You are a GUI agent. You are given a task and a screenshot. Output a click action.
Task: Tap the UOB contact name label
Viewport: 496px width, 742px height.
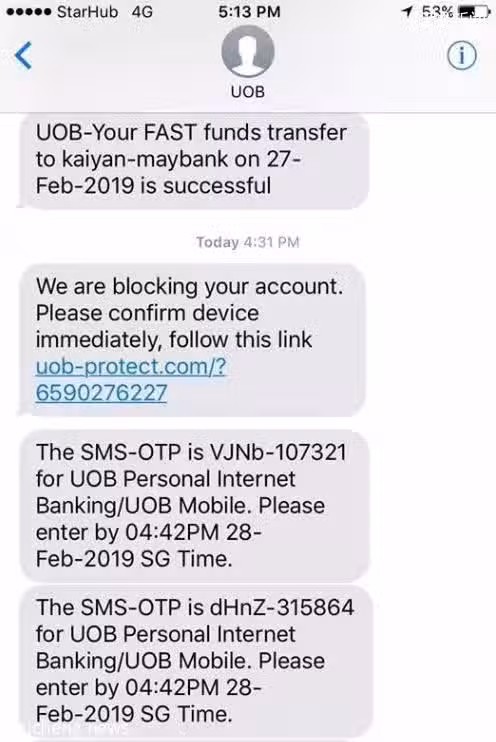point(248,91)
